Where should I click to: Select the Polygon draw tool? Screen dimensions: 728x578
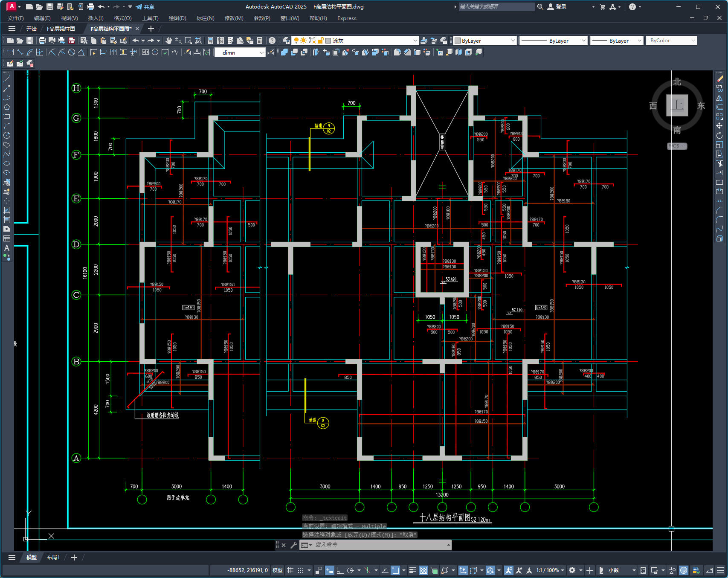7,107
